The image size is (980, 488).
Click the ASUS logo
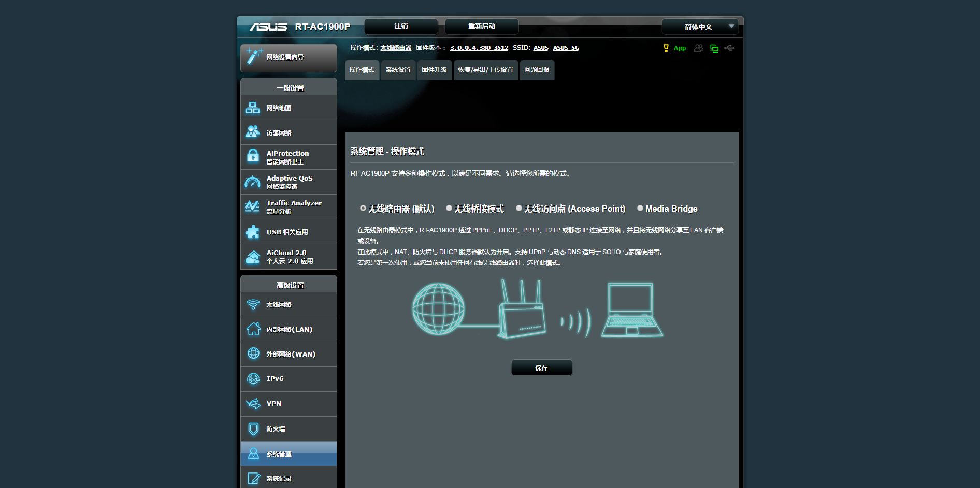[x=268, y=27]
